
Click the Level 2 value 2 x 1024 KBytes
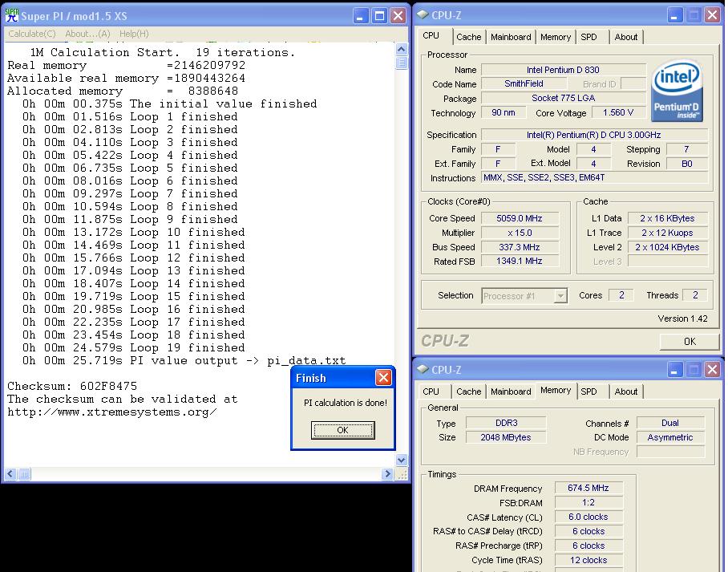(667, 247)
